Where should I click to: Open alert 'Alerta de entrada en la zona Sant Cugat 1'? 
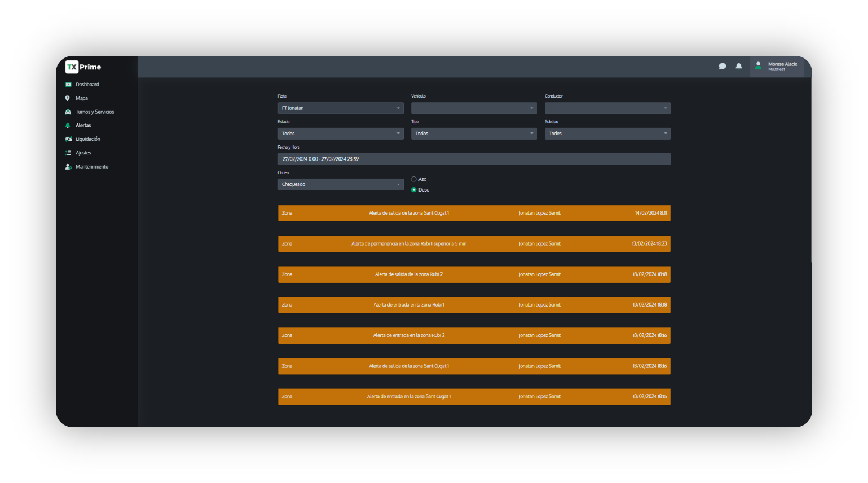[x=474, y=397]
